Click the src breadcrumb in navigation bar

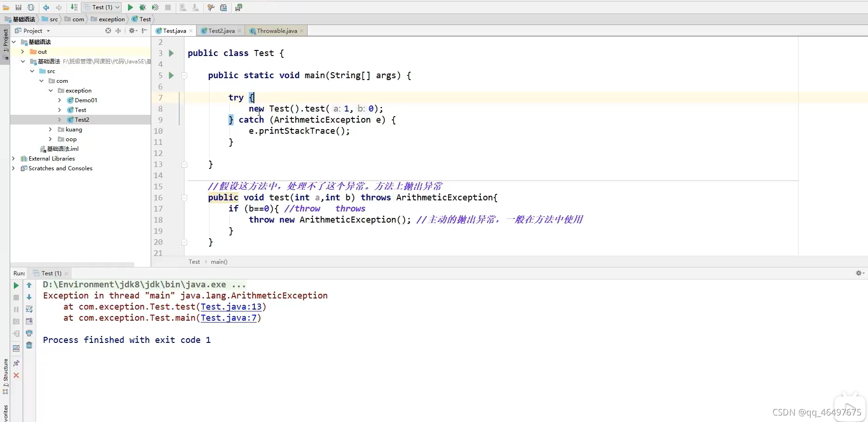point(50,19)
